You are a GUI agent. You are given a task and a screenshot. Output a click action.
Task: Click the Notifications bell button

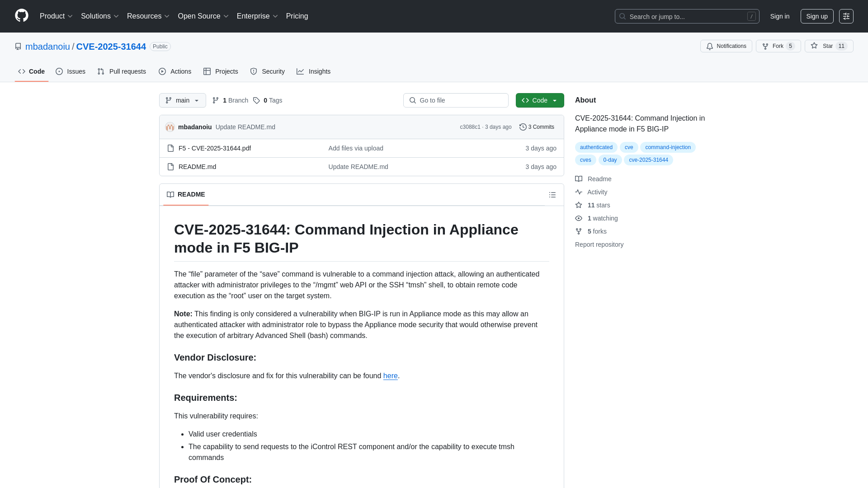click(x=726, y=46)
